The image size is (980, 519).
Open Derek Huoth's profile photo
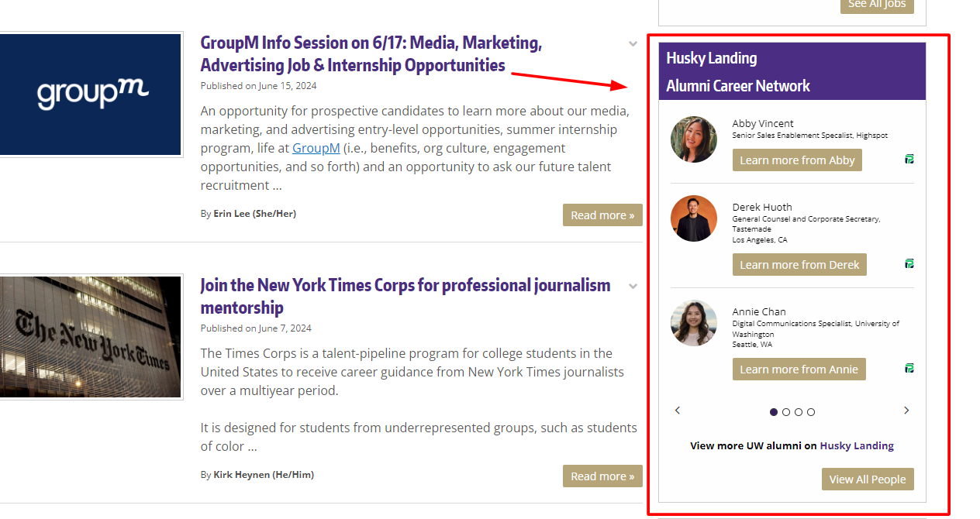[x=694, y=218]
